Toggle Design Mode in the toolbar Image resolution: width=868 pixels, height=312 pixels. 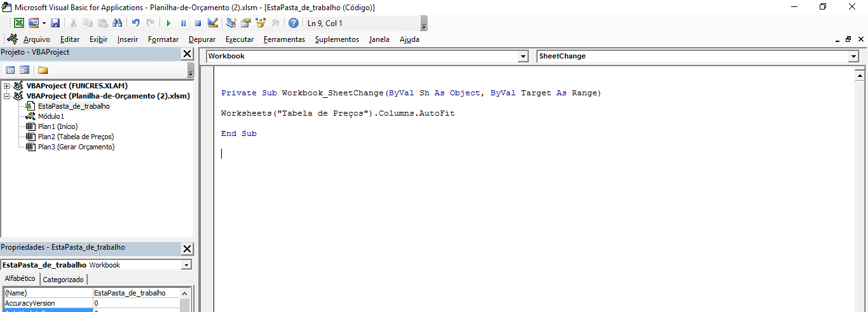[213, 23]
